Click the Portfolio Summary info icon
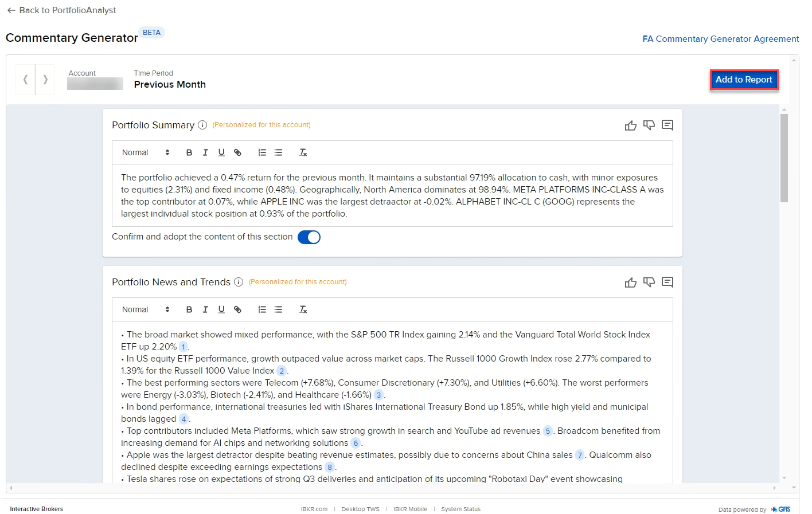The height and width of the screenshot is (514, 812). (x=203, y=125)
